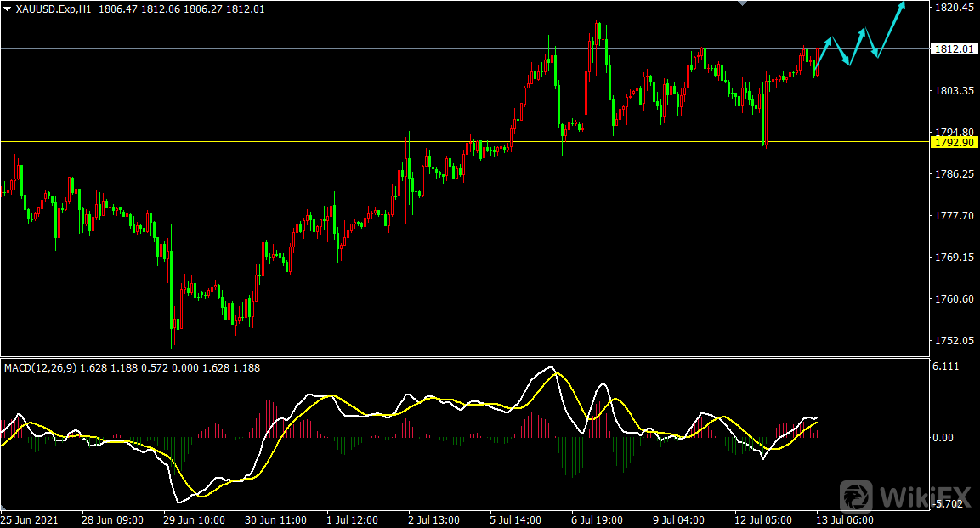This screenshot has height=528, width=980.
Task: Click the 6.111 MACD scale value
Action: (x=947, y=366)
